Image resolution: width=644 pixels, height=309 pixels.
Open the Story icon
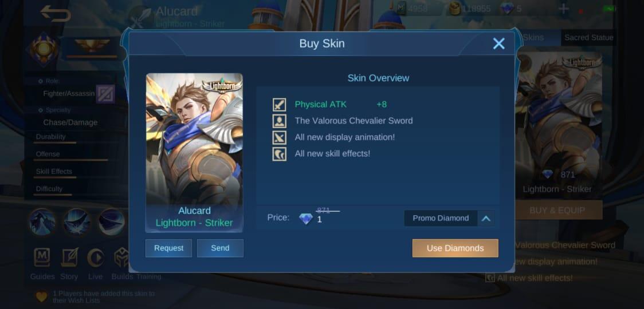[69, 257]
